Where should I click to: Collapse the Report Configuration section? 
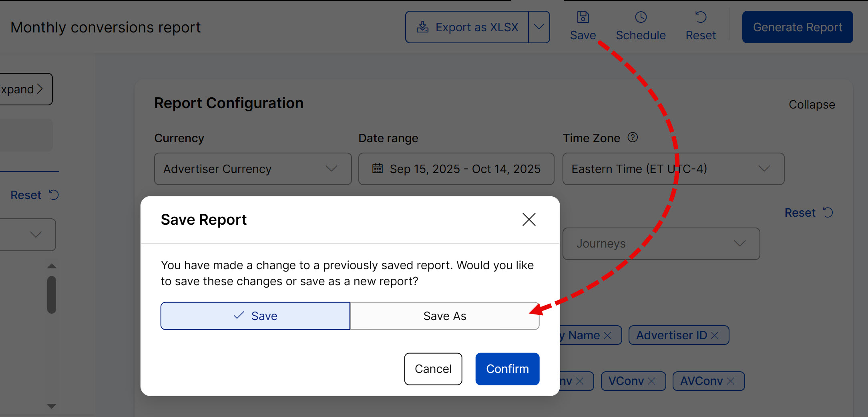tap(812, 105)
